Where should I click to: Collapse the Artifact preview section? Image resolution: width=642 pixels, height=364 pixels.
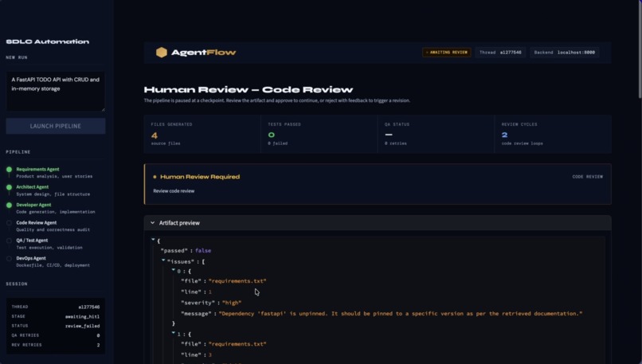pyautogui.click(x=153, y=223)
